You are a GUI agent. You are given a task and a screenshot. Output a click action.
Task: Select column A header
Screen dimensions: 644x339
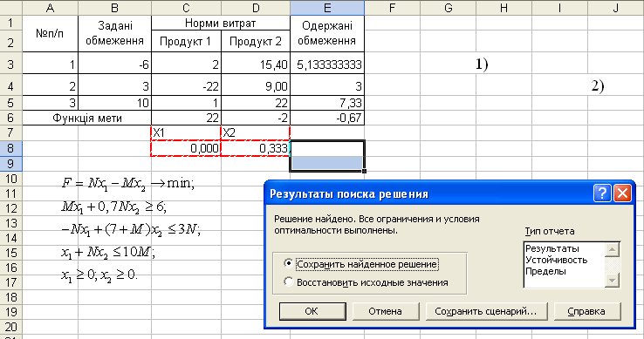(x=50, y=8)
